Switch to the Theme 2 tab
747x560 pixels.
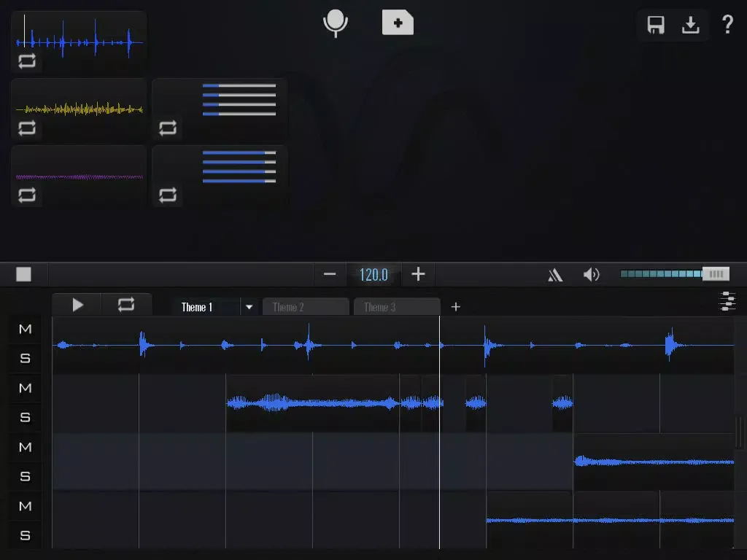306,307
